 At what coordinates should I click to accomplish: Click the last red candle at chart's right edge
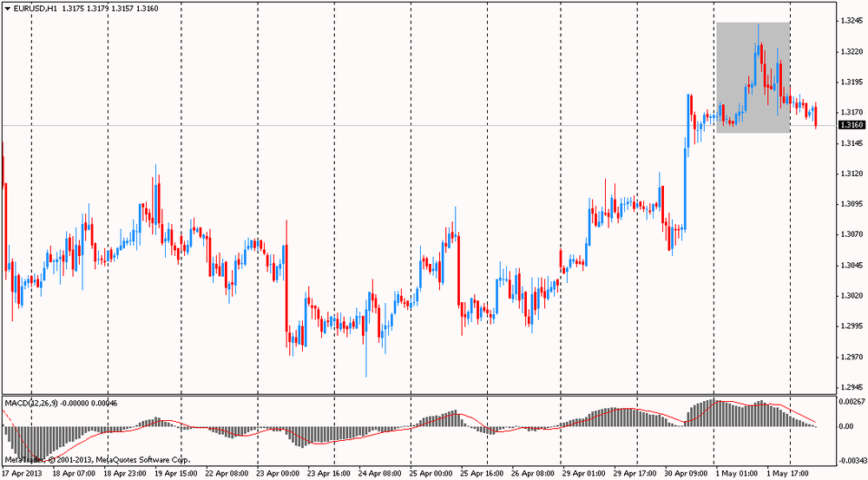[815, 115]
